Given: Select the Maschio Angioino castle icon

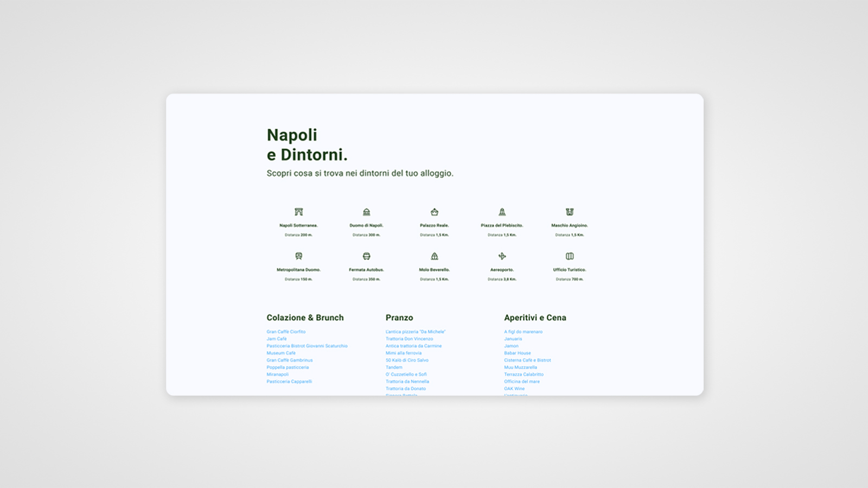Looking at the screenshot, I should [570, 212].
